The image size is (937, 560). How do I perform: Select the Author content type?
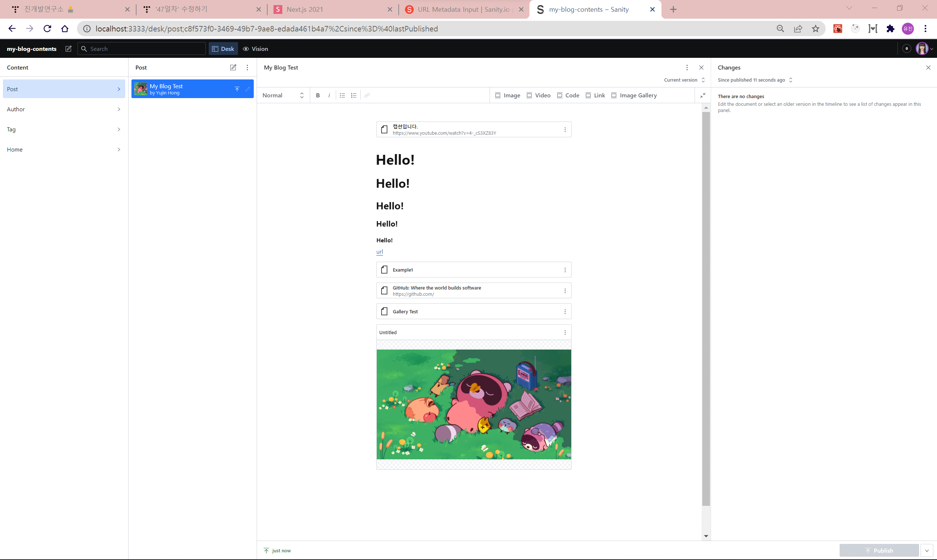click(x=64, y=109)
